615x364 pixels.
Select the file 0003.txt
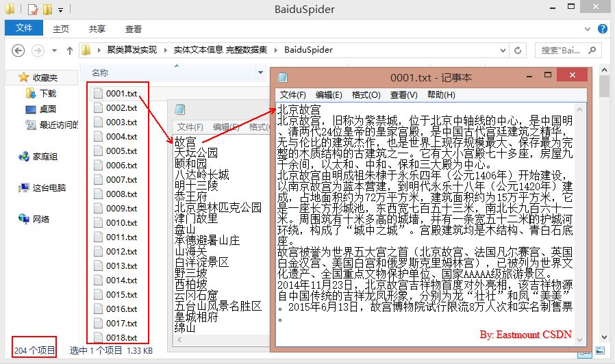click(x=121, y=122)
